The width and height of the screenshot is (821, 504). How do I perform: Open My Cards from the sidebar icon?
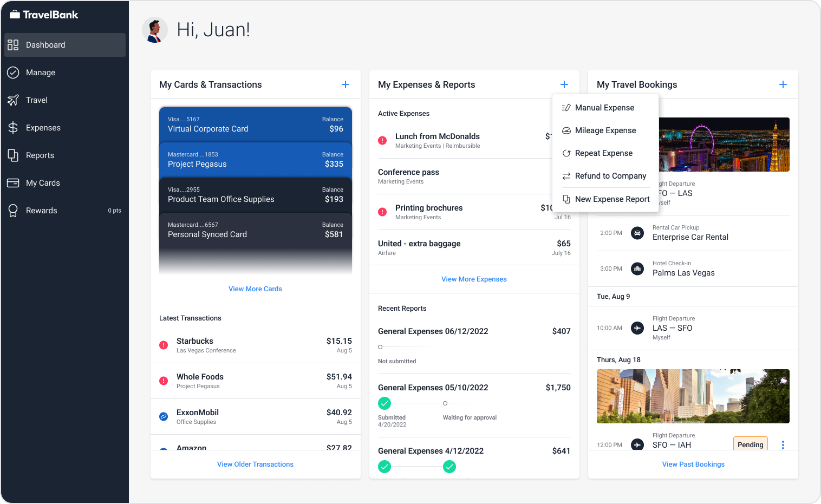(x=13, y=183)
